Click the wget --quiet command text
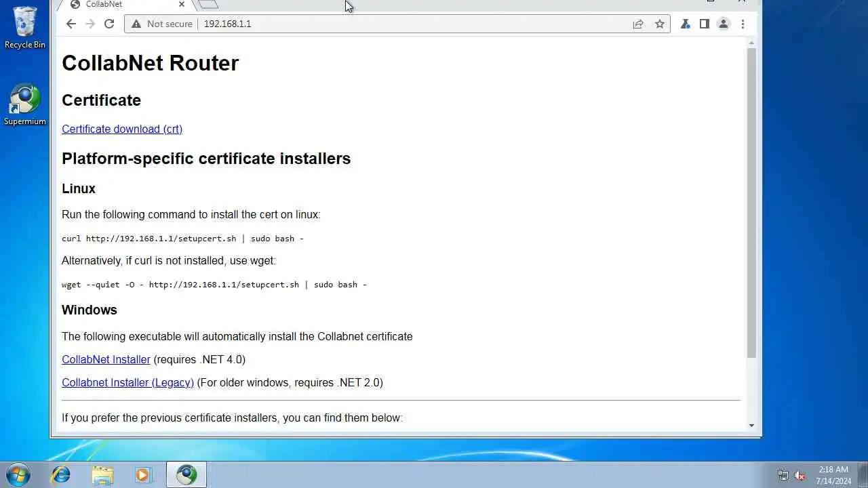This screenshot has height=488, width=868. click(214, 285)
